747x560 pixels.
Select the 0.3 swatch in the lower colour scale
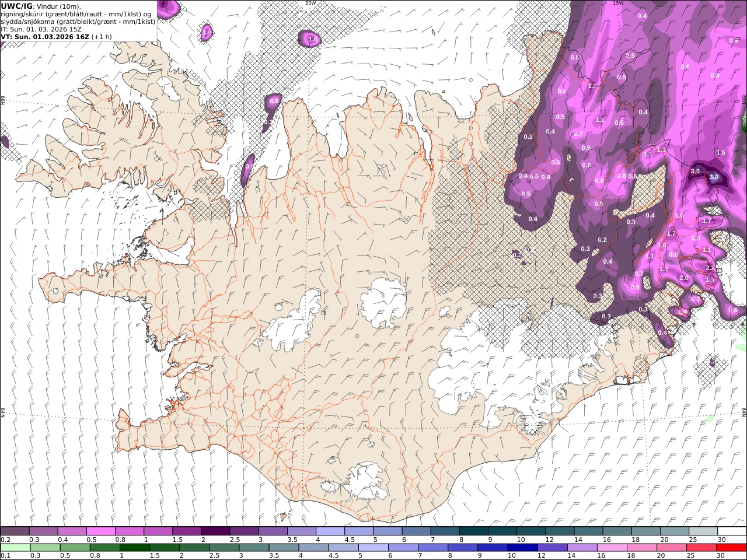tap(46, 547)
